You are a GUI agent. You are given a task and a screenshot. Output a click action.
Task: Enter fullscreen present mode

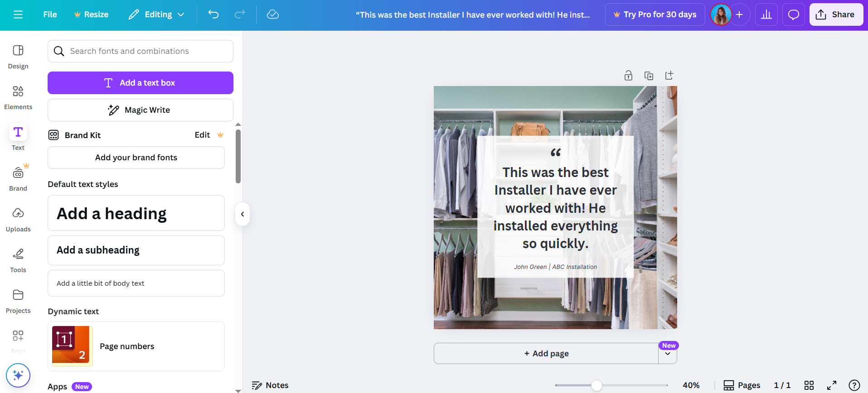832,385
